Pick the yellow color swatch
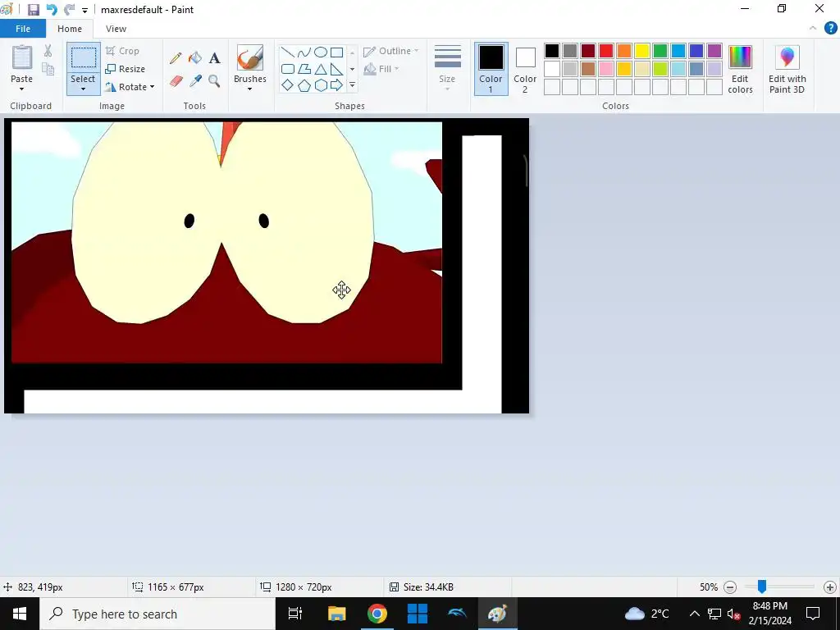Screen dimensions: 840x630 click(641, 51)
